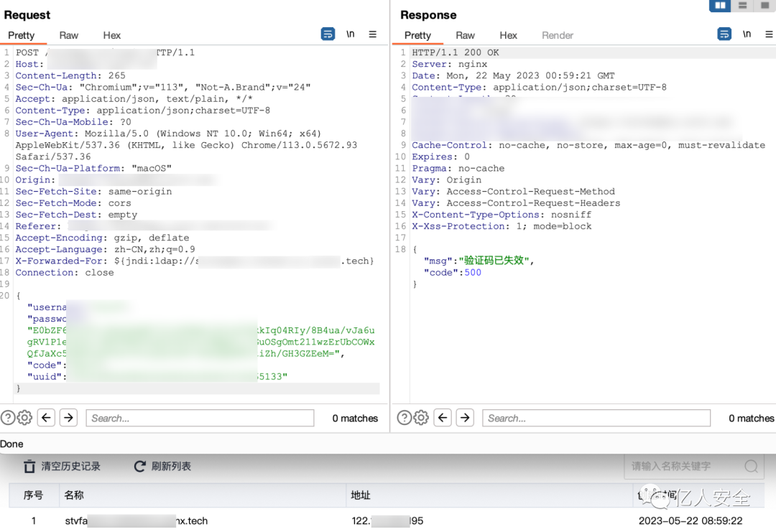Image resolution: width=776 pixels, height=532 pixels.
Task: Go to next match in Response
Action: point(465,418)
